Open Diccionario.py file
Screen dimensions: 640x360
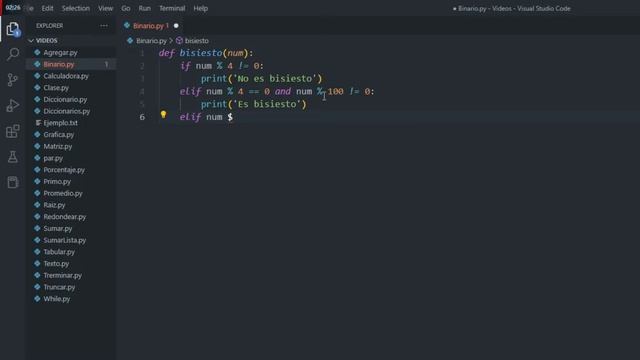(x=65, y=100)
